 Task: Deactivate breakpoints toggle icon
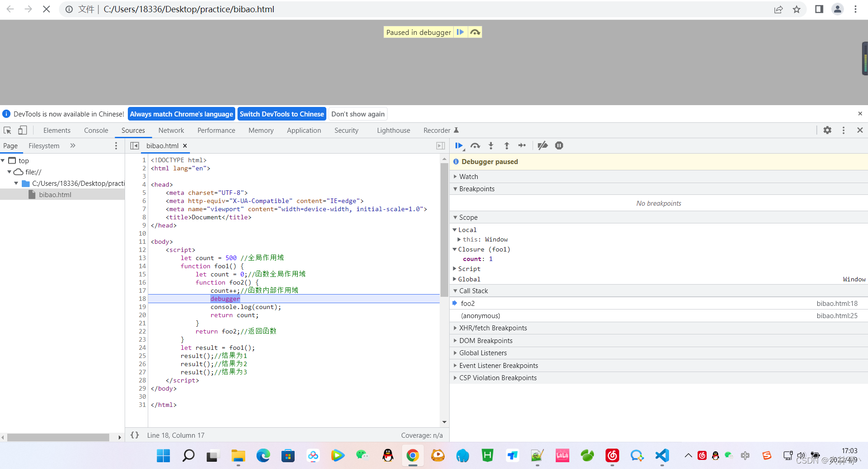click(543, 145)
